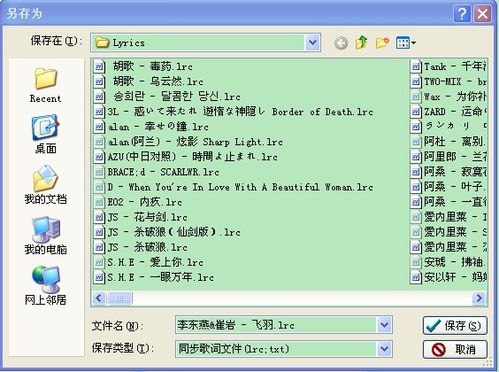Click file icon of 胡歌 - 毒药.lrc
Viewport: 499px width, 372px height.
click(99, 66)
